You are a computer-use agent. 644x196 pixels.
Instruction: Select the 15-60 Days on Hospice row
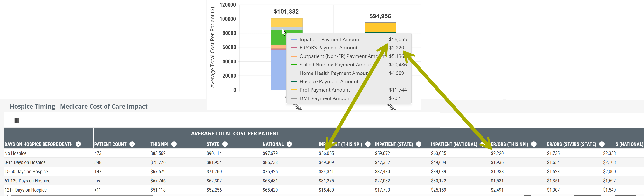(26, 172)
